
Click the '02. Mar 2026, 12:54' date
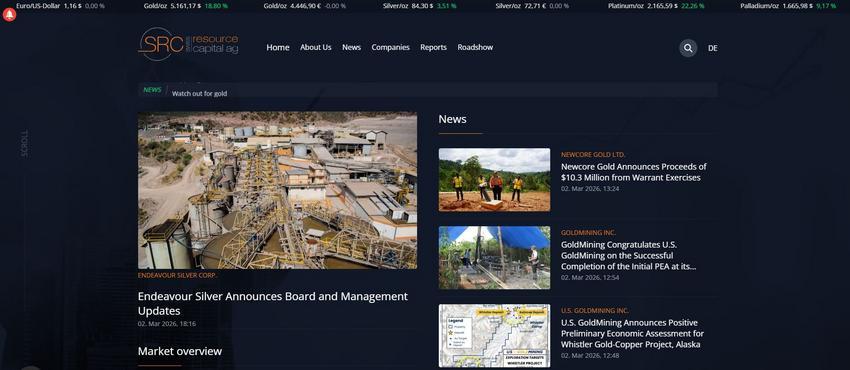[590, 277]
